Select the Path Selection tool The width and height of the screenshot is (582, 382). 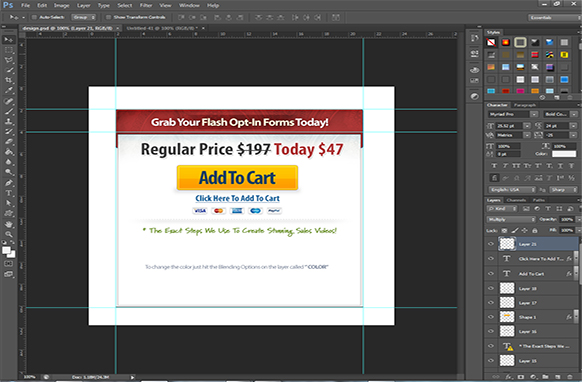(8, 203)
